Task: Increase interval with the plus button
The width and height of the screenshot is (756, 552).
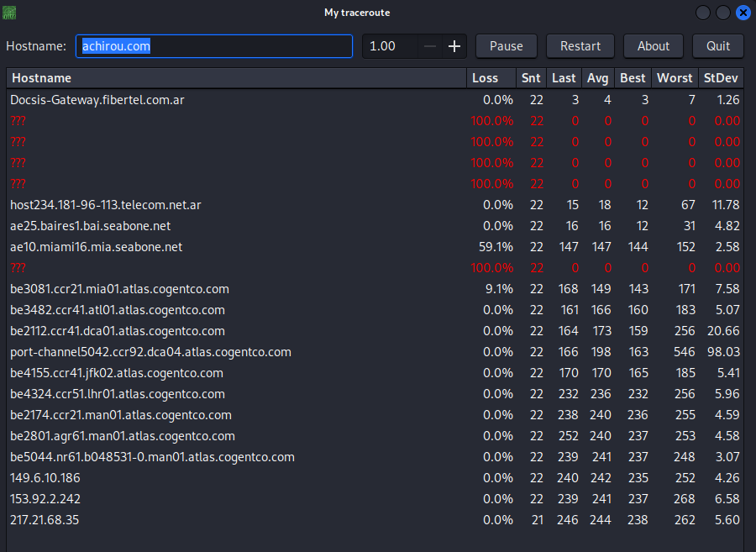Action: click(454, 46)
